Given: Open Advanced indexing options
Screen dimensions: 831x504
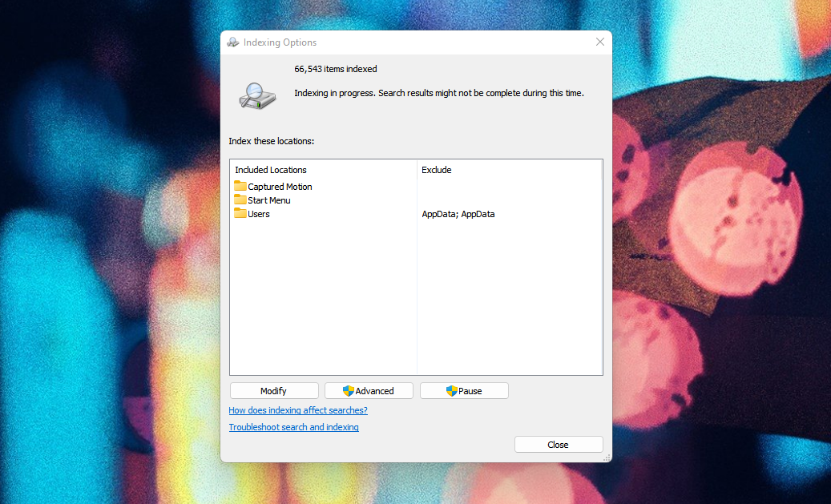Looking at the screenshot, I should pos(369,390).
